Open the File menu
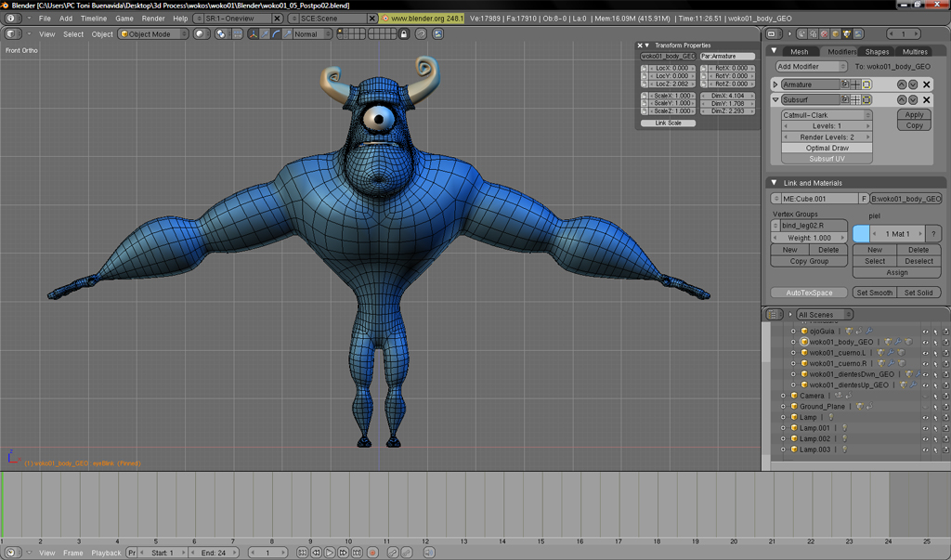The height and width of the screenshot is (560, 951). [45, 19]
